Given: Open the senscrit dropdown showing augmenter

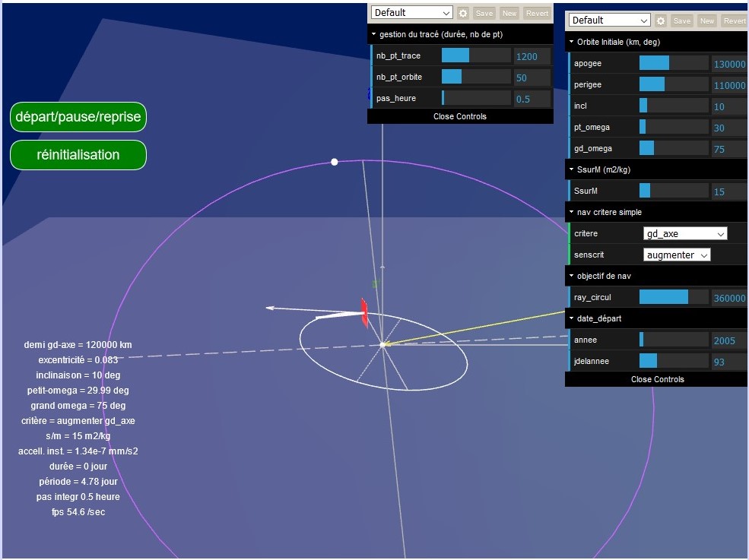Looking at the screenshot, I should tap(677, 255).
